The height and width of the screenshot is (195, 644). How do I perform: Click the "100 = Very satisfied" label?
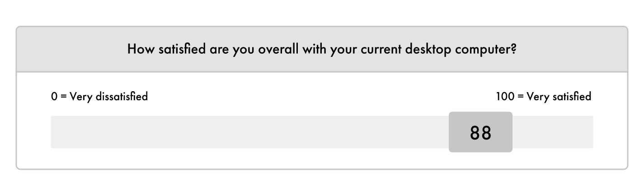[543, 97]
